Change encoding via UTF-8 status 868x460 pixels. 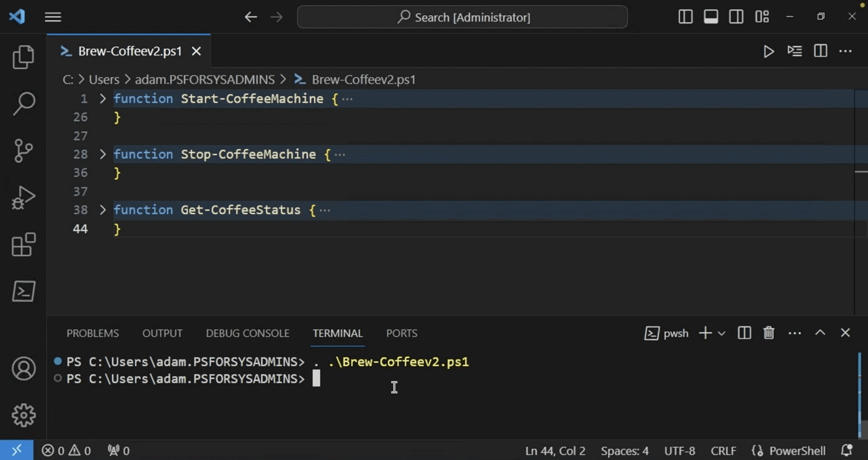pyautogui.click(x=679, y=451)
